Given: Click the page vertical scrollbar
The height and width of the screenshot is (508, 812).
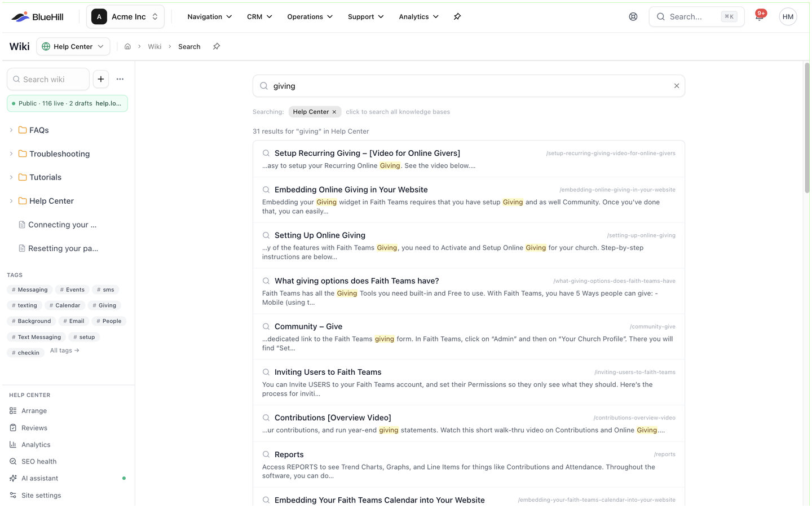Looking at the screenshot, I should 807,128.
